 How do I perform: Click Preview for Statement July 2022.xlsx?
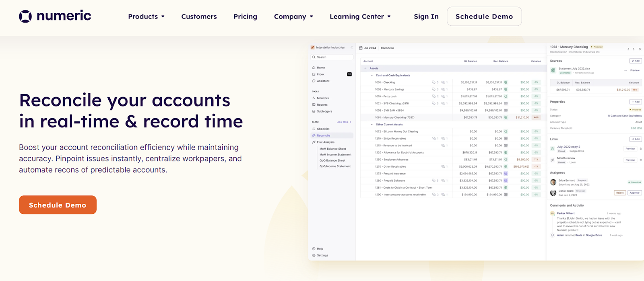point(635,70)
